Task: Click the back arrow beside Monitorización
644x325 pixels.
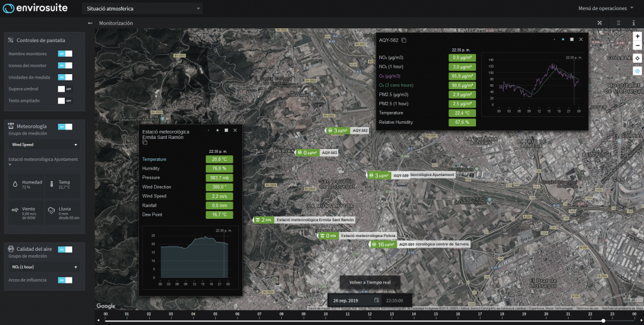Action: click(90, 23)
